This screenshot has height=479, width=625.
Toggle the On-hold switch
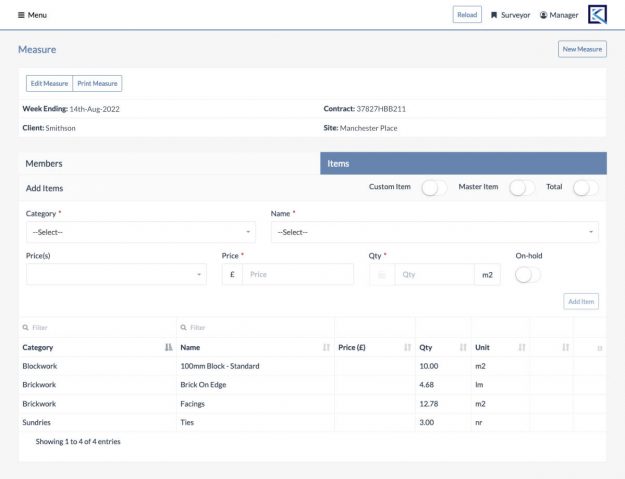[x=528, y=274]
